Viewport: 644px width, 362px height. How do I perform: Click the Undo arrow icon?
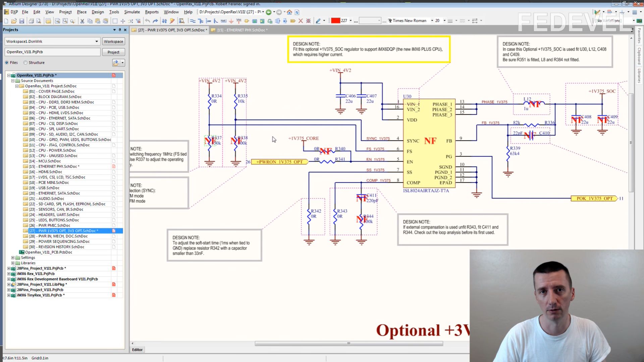point(147,21)
